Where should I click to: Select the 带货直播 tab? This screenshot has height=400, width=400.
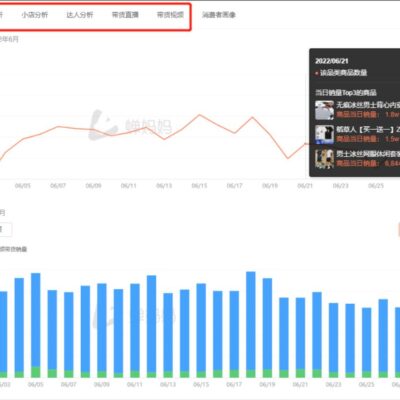point(125,15)
